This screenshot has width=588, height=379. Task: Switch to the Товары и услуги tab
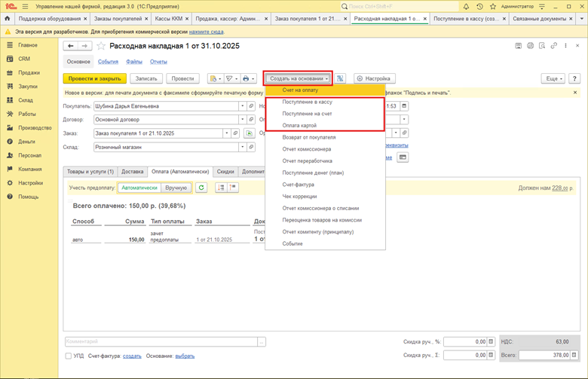(x=90, y=171)
